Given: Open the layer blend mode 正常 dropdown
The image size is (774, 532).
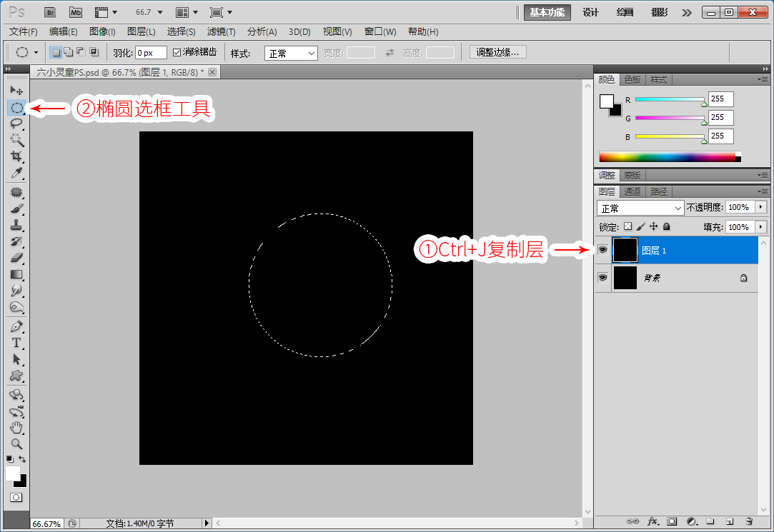Looking at the screenshot, I should tap(640, 208).
